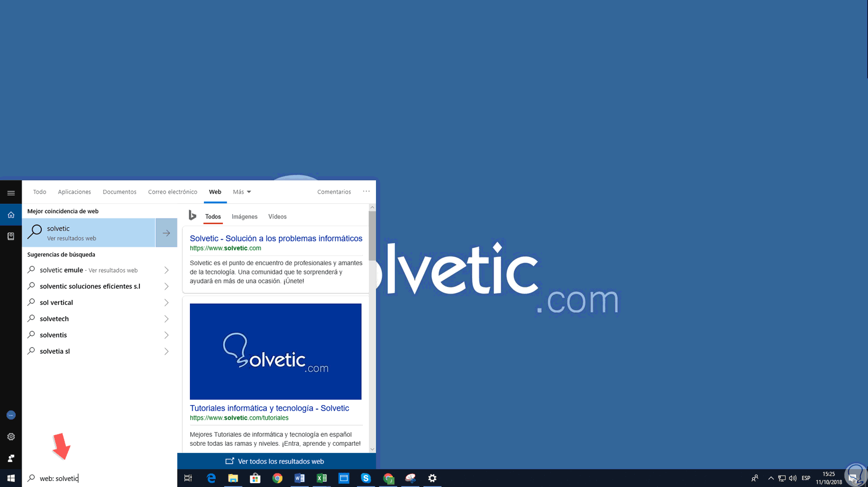Viewport: 868px width, 487px height.
Task: Launch Google Chrome from taskbar
Action: point(277,478)
